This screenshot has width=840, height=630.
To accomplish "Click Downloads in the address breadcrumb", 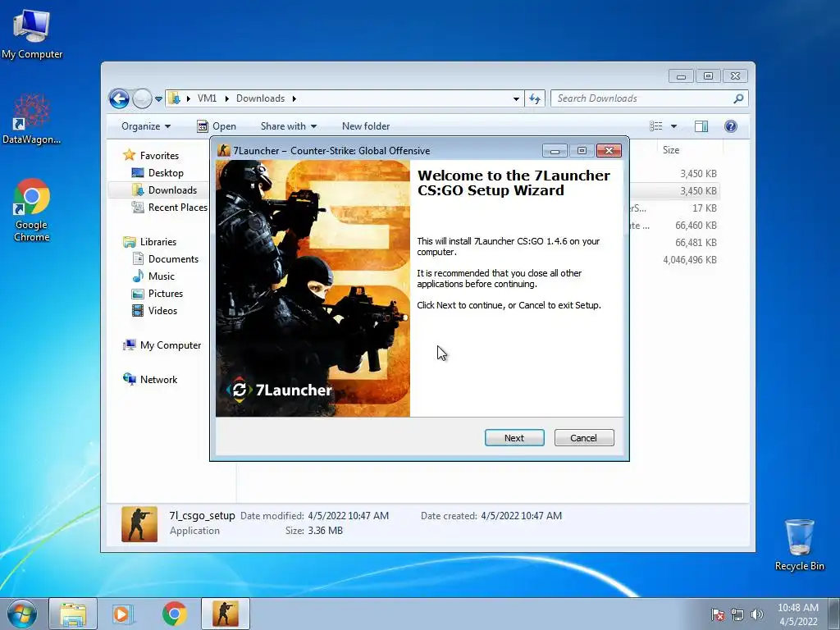I will 260,98.
